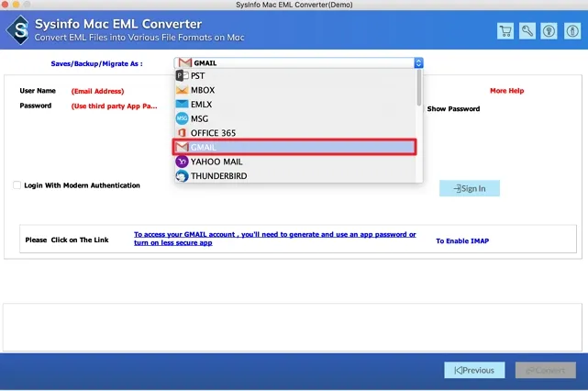Select THUNDERBIRD from the format list

(x=295, y=176)
